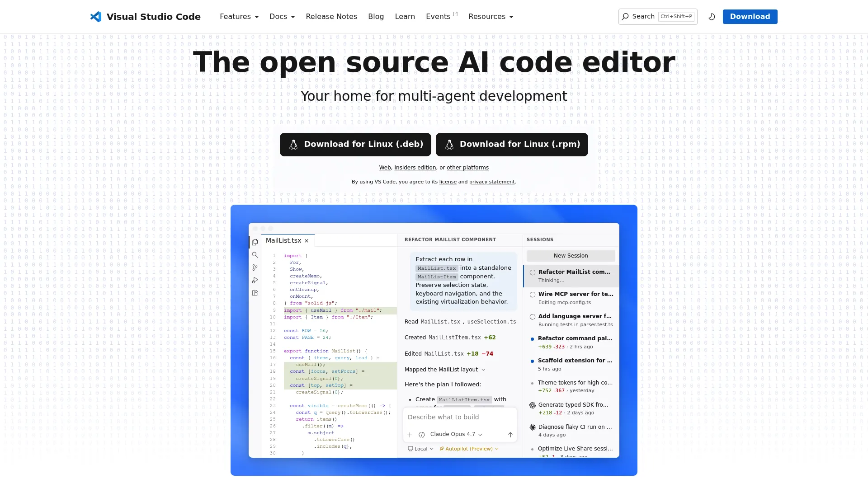868x488 pixels.
Task: Toggle the dark theme moon icon
Action: tap(712, 17)
